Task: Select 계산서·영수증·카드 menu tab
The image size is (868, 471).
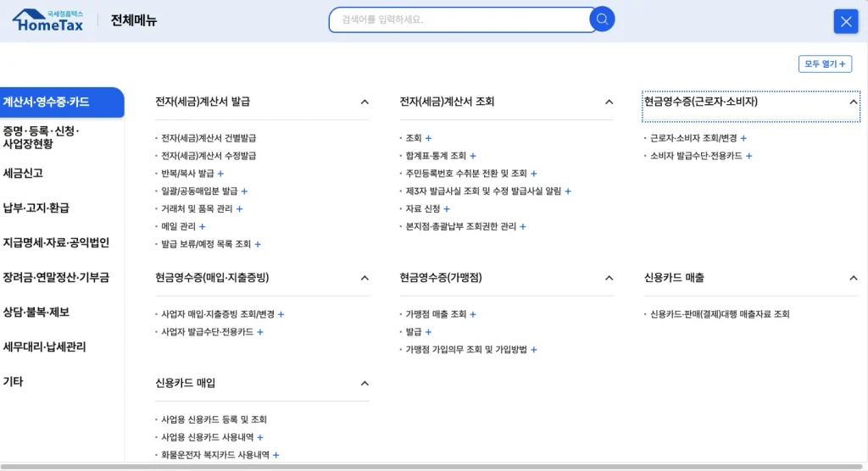Action: point(62,102)
